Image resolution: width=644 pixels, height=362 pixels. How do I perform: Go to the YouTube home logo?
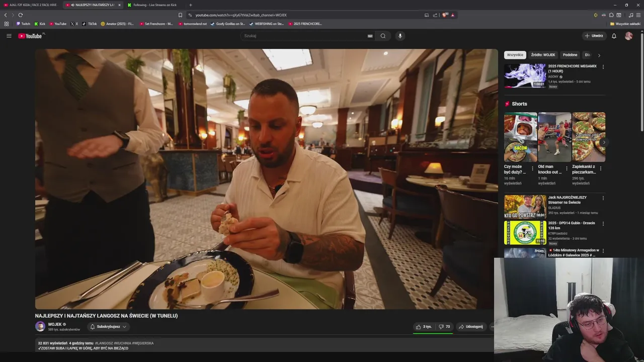click(x=31, y=36)
